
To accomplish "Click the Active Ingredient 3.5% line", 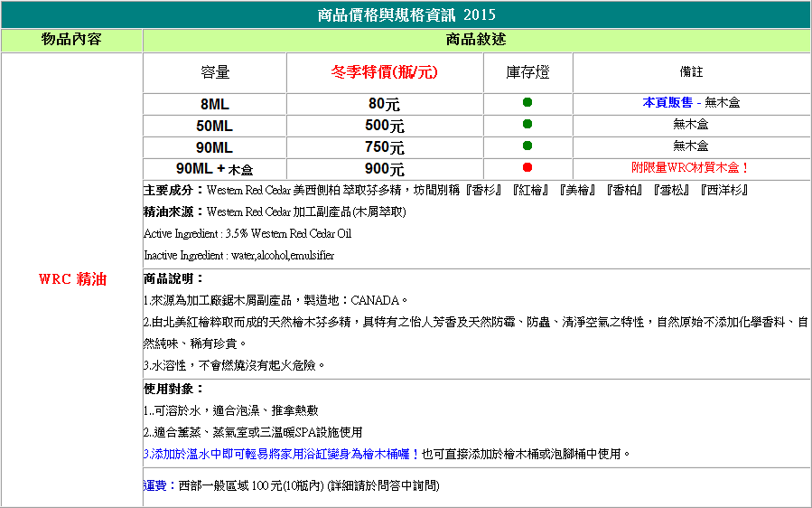I will [247, 234].
